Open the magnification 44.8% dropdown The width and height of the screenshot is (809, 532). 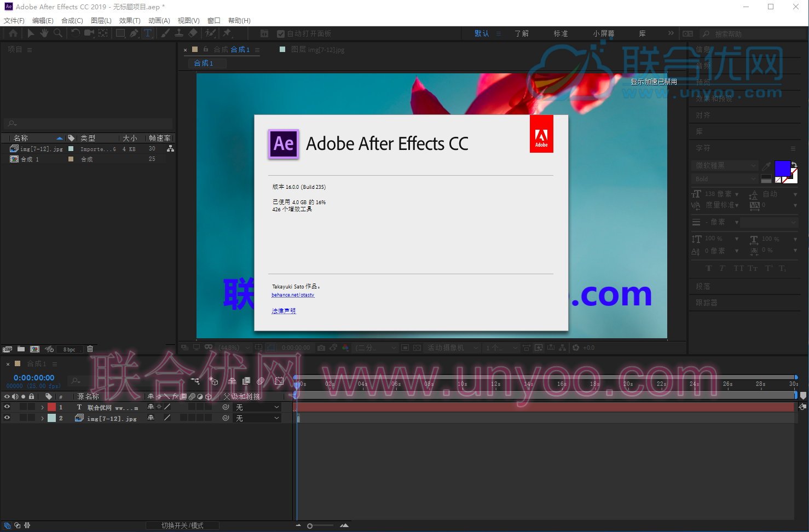234,348
